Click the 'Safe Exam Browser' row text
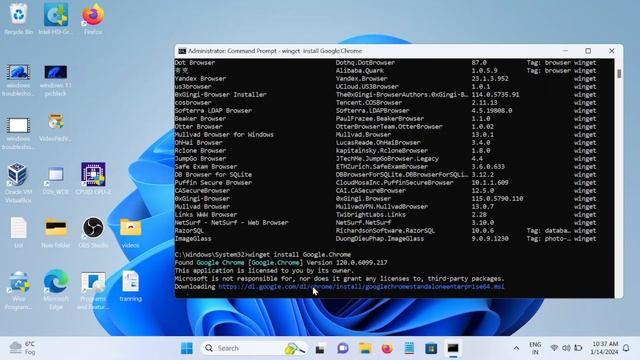This screenshot has width=640, height=360. pos(206,167)
